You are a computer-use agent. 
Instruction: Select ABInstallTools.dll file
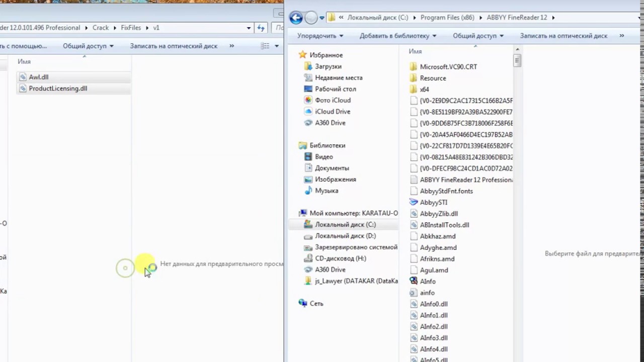point(444,225)
